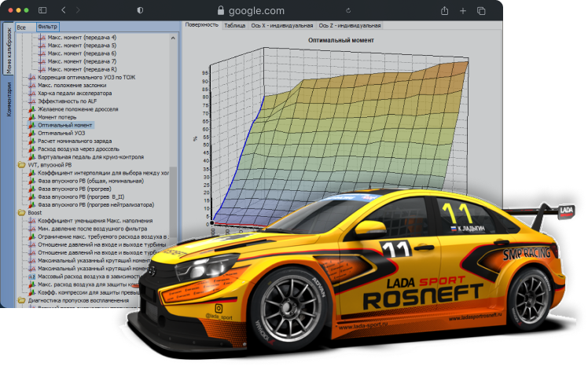Open the vertical Меню калибровок tab
Screen dimensions: 588x367
9,50
